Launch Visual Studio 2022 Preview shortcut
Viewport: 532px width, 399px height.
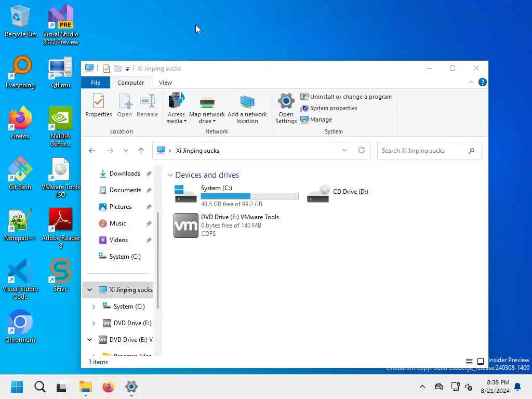61,24
